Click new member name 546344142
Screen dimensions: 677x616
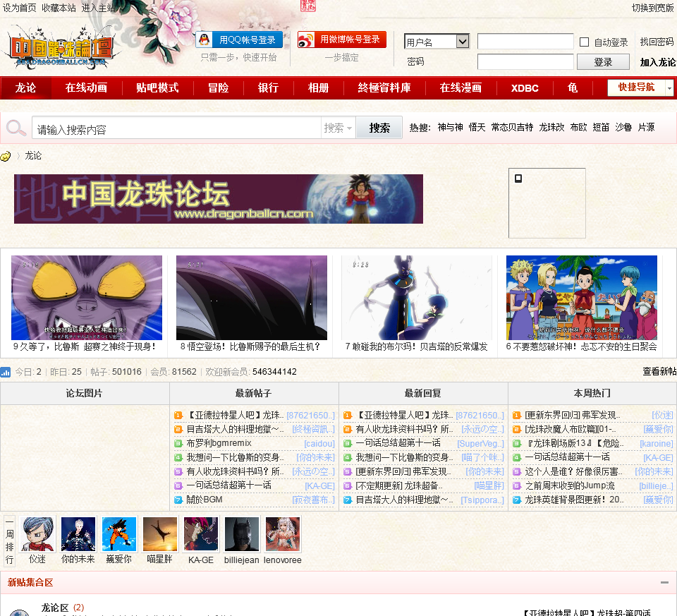[x=274, y=372]
